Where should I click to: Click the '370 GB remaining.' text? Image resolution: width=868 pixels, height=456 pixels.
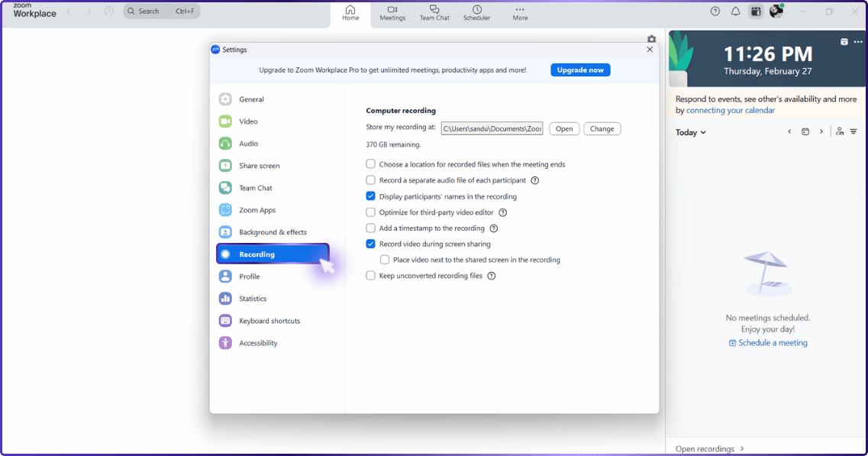pyautogui.click(x=393, y=144)
